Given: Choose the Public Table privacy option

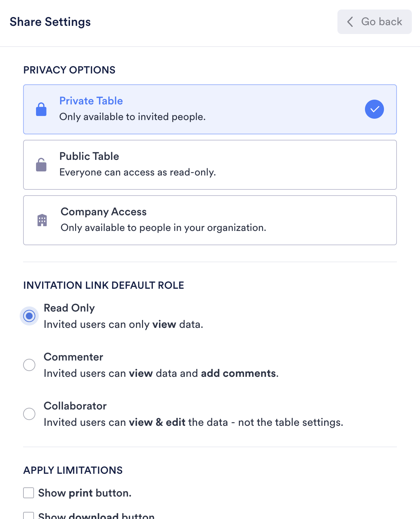Looking at the screenshot, I should [x=210, y=165].
